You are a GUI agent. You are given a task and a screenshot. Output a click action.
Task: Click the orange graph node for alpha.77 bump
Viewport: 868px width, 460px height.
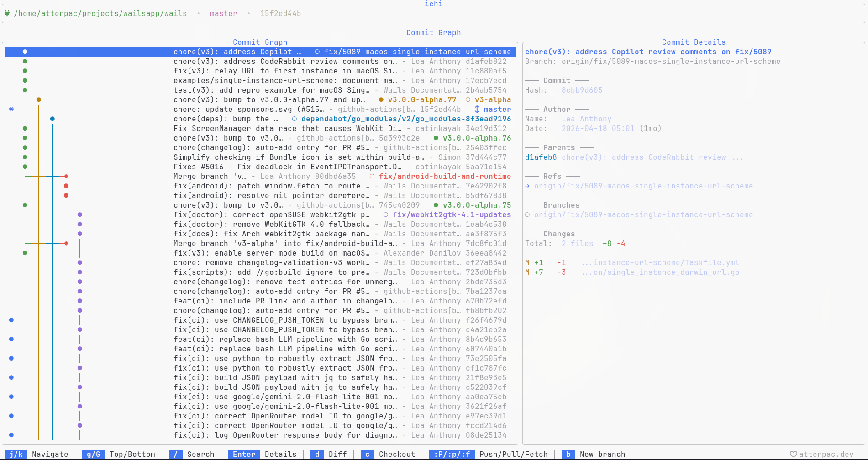click(39, 100)
